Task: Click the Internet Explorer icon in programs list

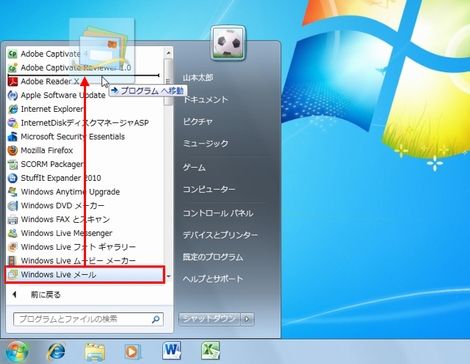Action: tap(13, 109)
